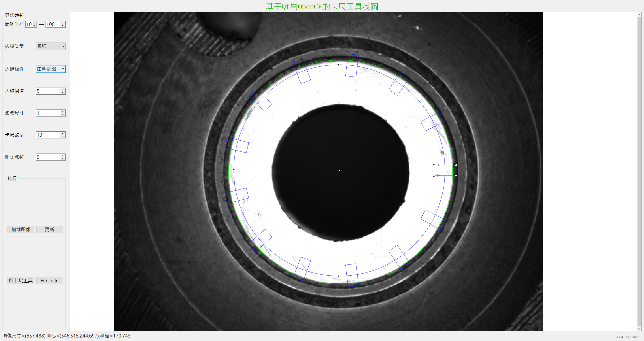Click the scrollbar up arrow
The image size is (644, 341).
pos(639,15)
